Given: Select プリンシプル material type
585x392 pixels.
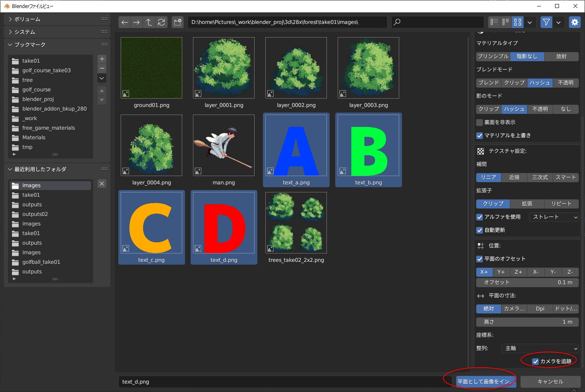Looking at the screenshot, I should 493,57.
